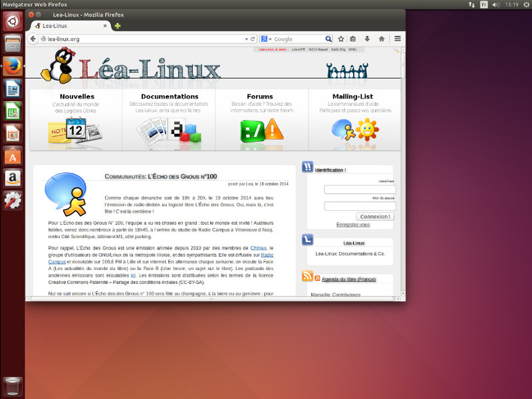The height and width of the screenshot is (399, 532).
Task: Click the Downloads arrow icon
Action: click(x=366, y=39)
